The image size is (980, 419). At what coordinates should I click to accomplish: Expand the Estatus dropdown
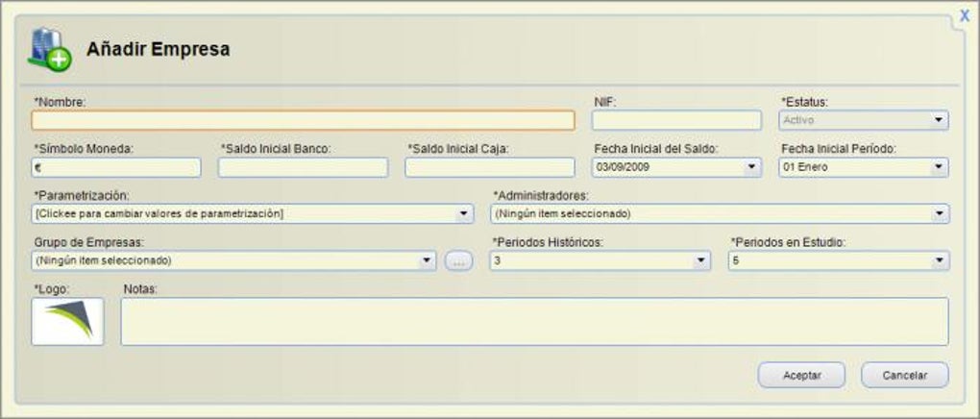coord(938,120)
